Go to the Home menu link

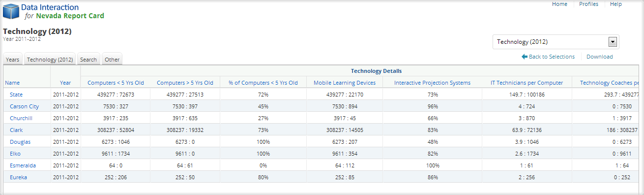(559, 4)
